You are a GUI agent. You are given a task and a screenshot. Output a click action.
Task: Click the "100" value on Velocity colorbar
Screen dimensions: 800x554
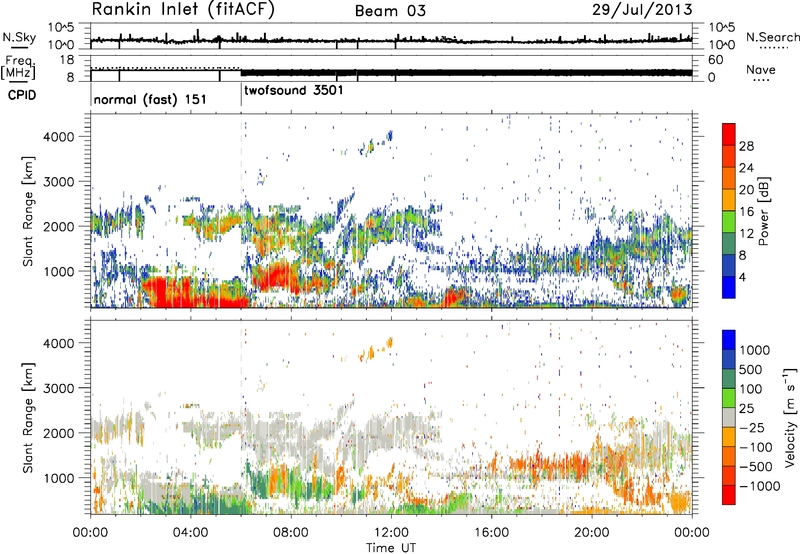click(751, 389)
